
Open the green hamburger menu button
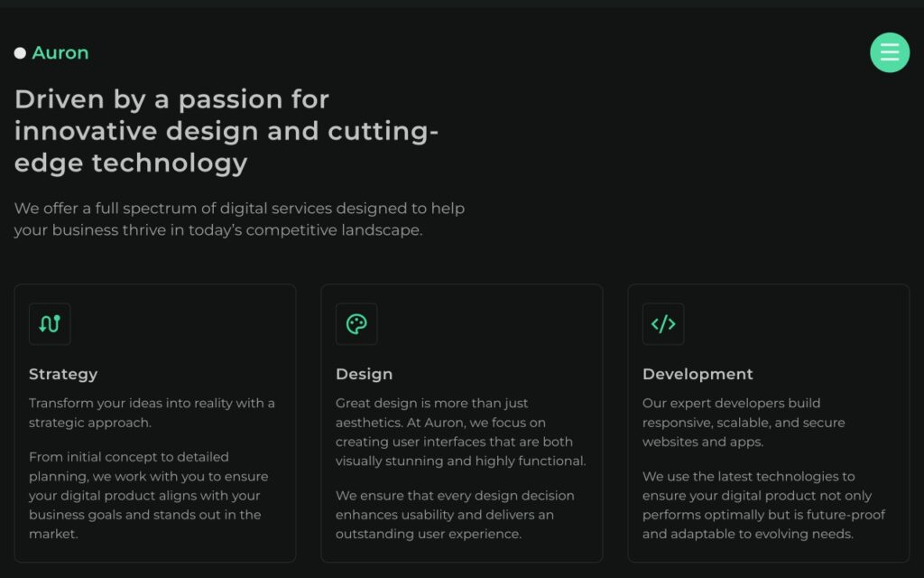(x=889, y=52)
